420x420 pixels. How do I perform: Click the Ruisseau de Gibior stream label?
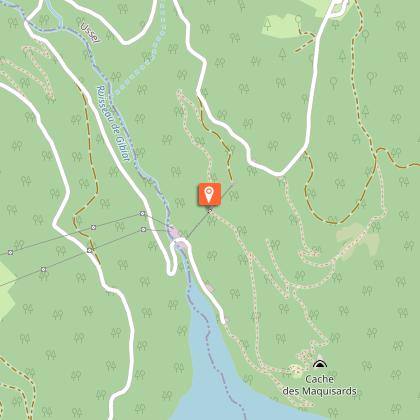tap(113, 123)
